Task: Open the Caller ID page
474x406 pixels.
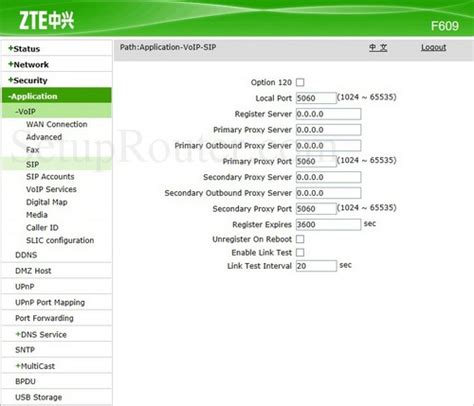Action: coord(42,228)
